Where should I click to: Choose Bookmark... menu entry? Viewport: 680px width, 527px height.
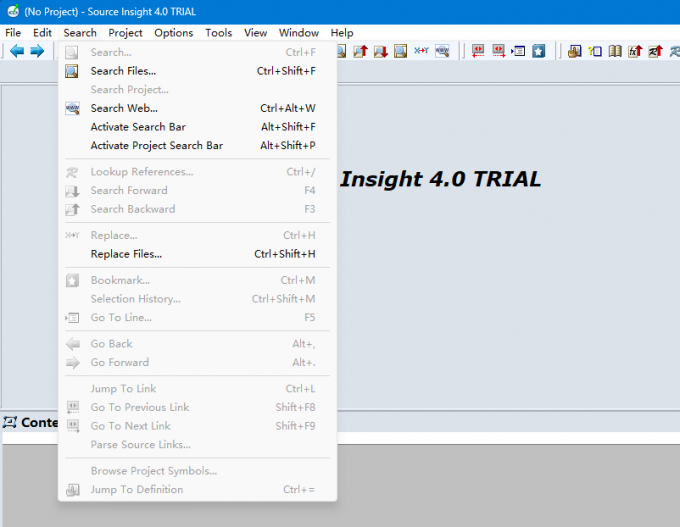click(x=197, y=281)
